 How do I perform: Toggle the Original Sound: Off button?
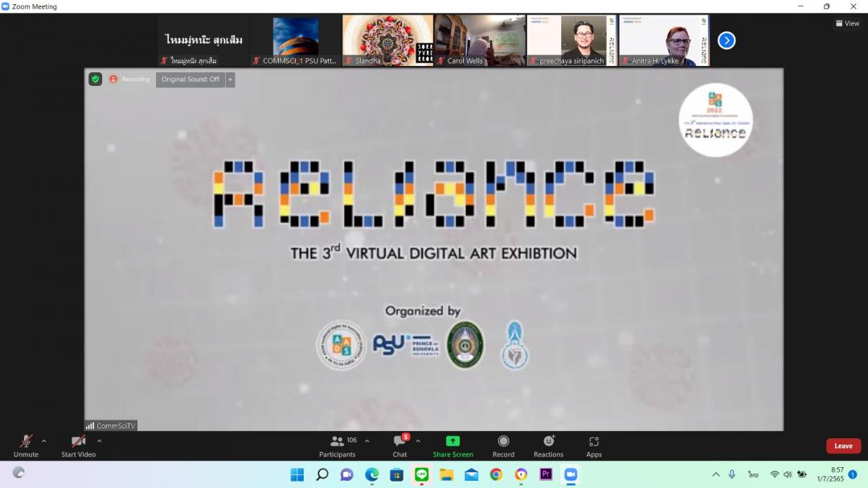click(x=190, y=79)
